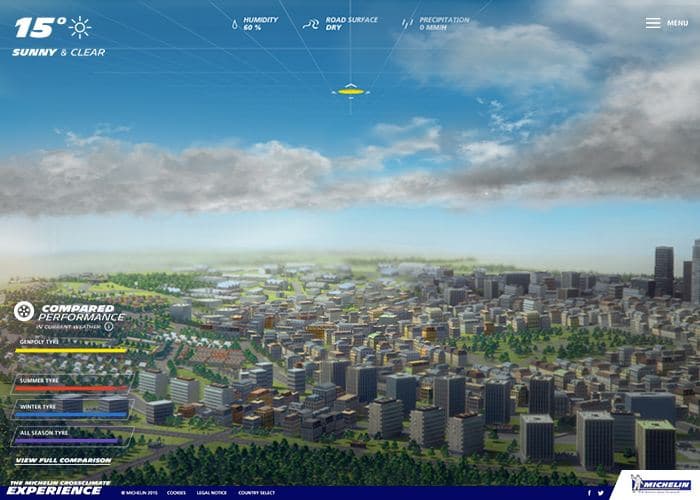This screenshot has width=700, height=500.
Task: Open Michelin Facebook page icon
Action: tap(589, 493)
